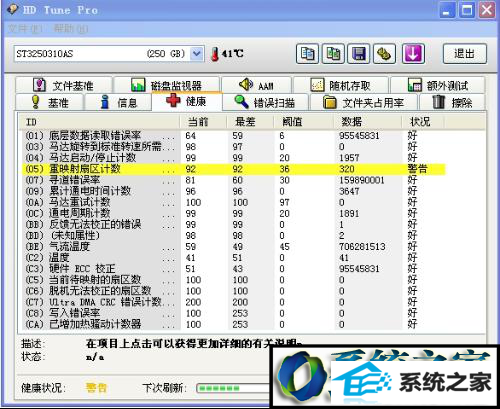500x409 pixels.
Task: Select row (07) 寻道错误率
Action: (x=233, y=180)
